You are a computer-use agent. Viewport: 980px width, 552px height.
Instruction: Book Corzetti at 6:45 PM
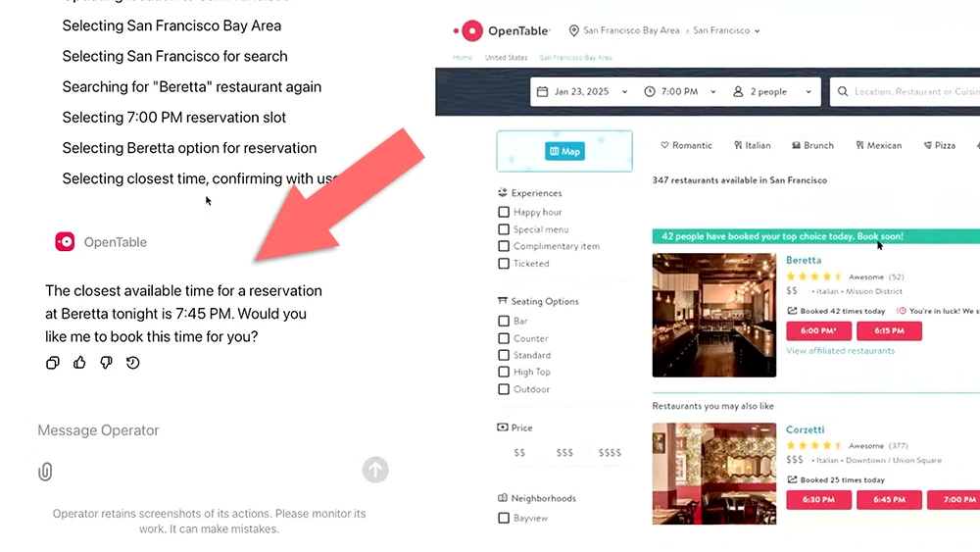tap(890, 500)
